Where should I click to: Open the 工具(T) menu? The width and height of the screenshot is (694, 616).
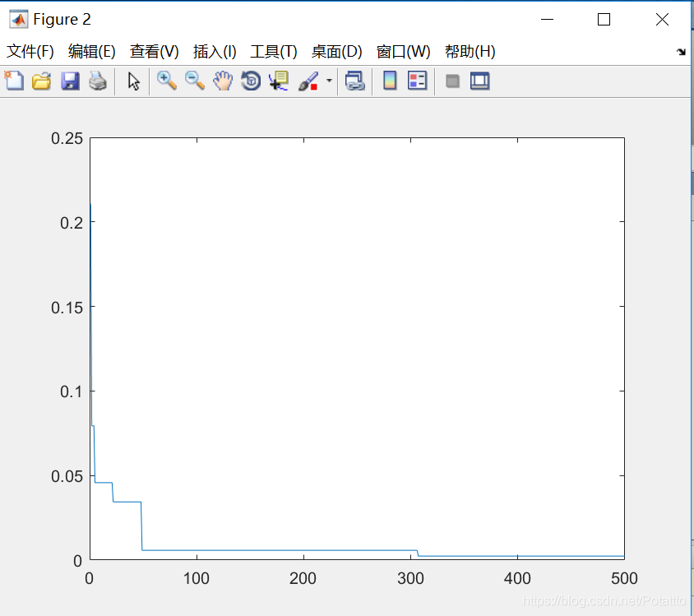pyautogui.click(x=274, y=52)
